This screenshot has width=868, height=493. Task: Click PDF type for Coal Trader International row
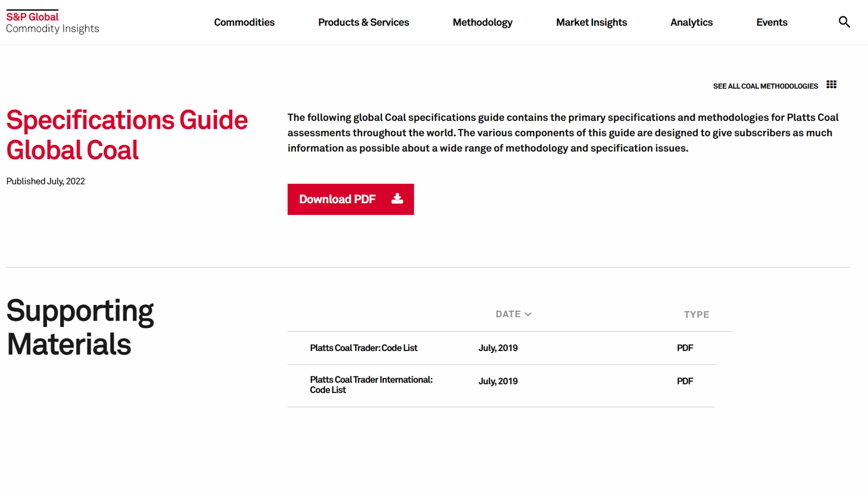pyautogui.click(x=685, y=381)
